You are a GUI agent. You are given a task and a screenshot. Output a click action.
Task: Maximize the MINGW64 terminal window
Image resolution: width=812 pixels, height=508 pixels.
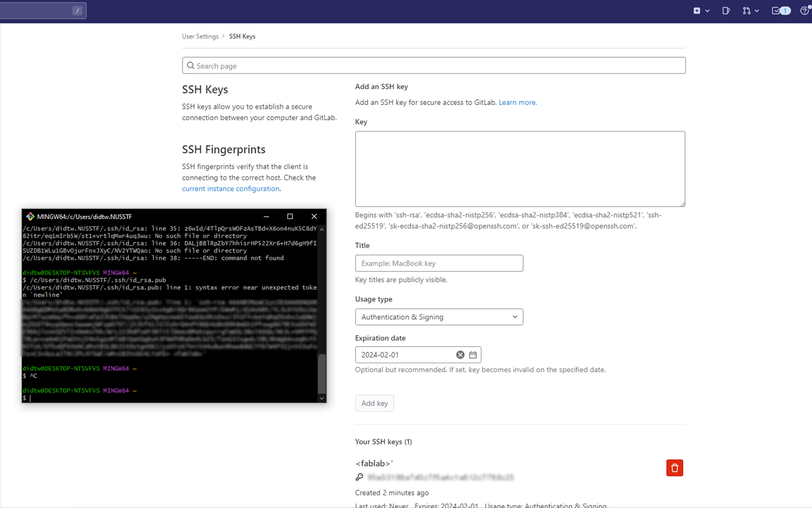[x=290, y=217]
